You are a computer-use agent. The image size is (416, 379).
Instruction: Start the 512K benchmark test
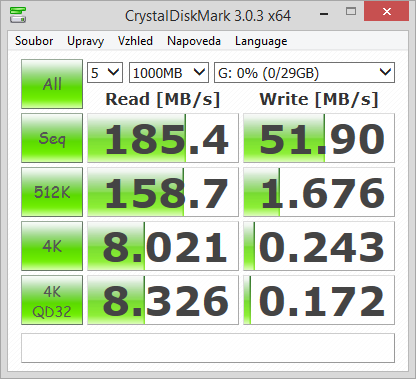52,192
